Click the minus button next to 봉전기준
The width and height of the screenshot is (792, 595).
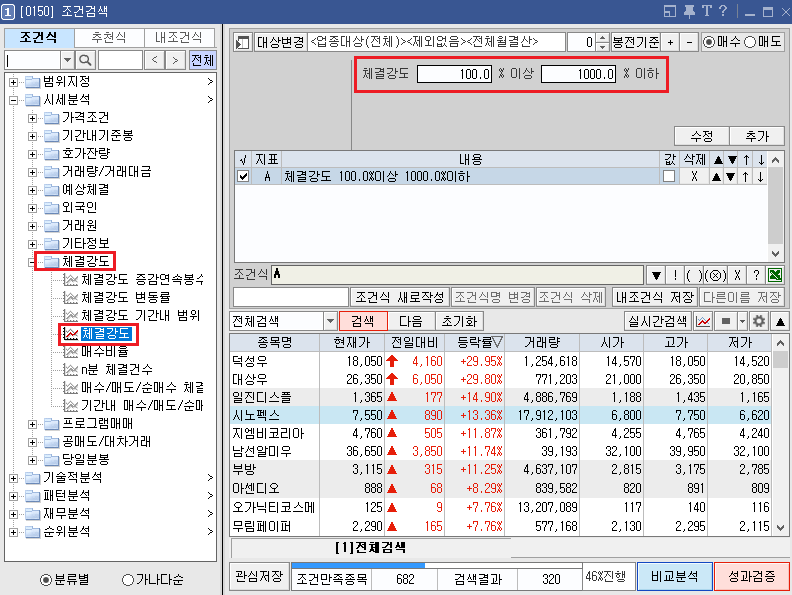click(689, 42)
